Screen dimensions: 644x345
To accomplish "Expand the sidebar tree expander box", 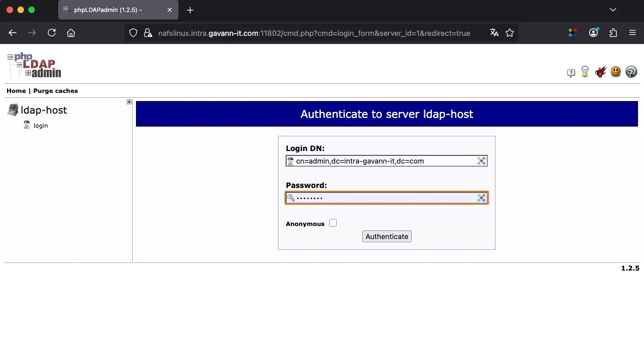I will pos(129,102).
